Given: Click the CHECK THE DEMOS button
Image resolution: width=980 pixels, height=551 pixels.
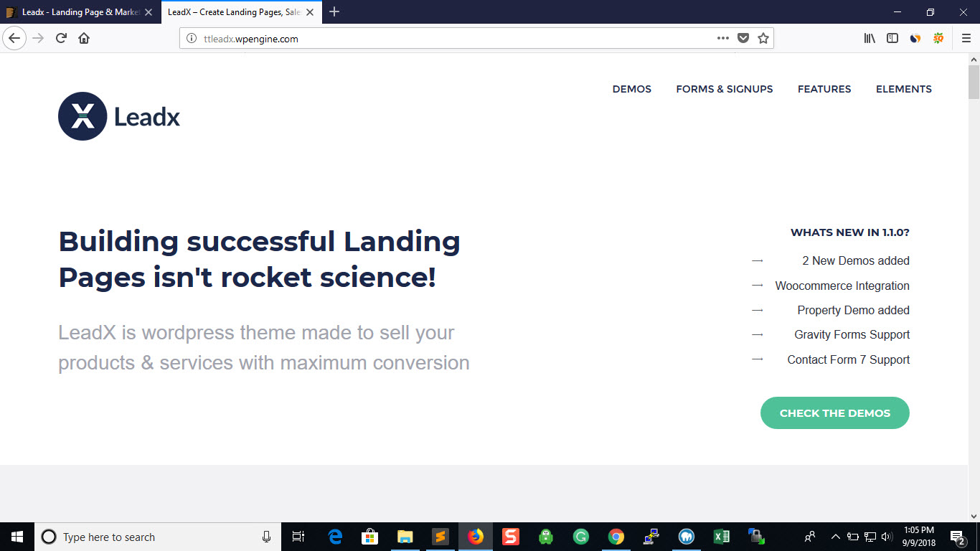Looking at the screenshot, I should click(834, 413).
